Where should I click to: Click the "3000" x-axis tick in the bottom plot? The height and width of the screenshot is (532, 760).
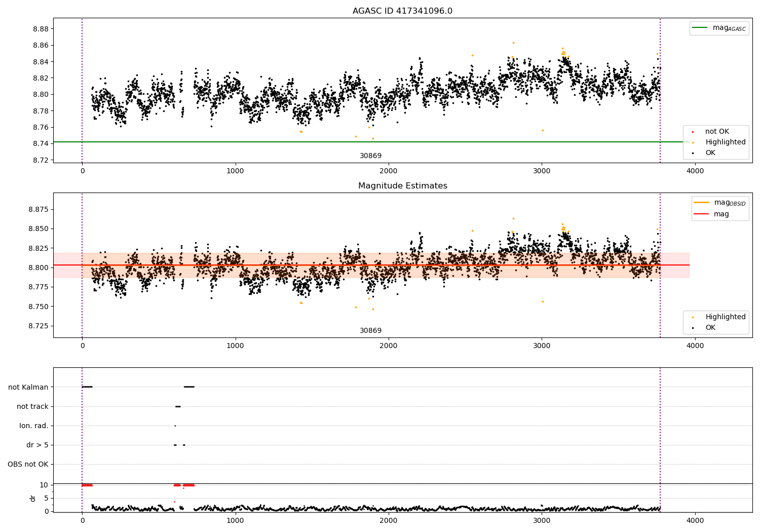tap(542, 521)
